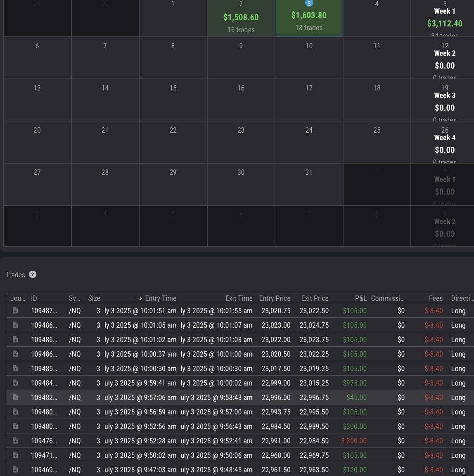Sort trades by the P&L column header
The height and width of the screenshot is (476, 474).
tap(361, 298)
